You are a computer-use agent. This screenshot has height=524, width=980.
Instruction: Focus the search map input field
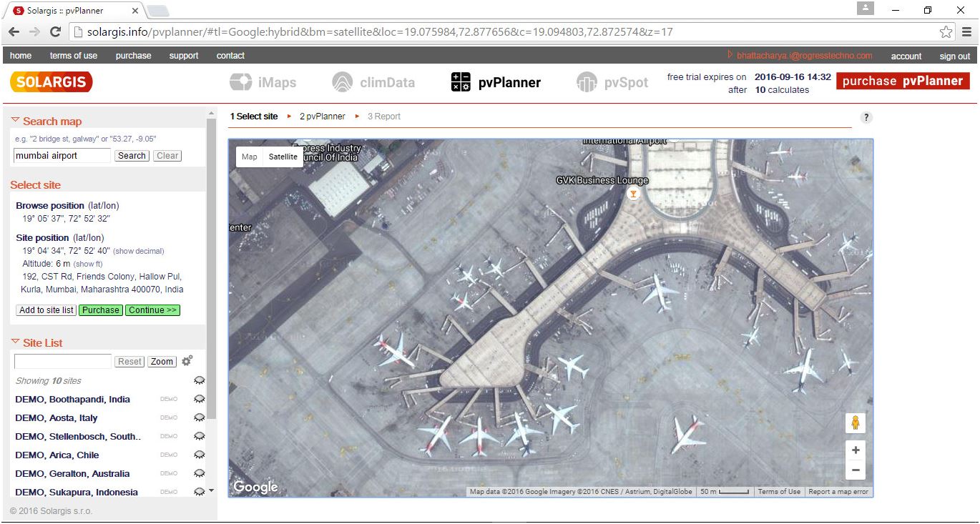(x=62, y=156)
